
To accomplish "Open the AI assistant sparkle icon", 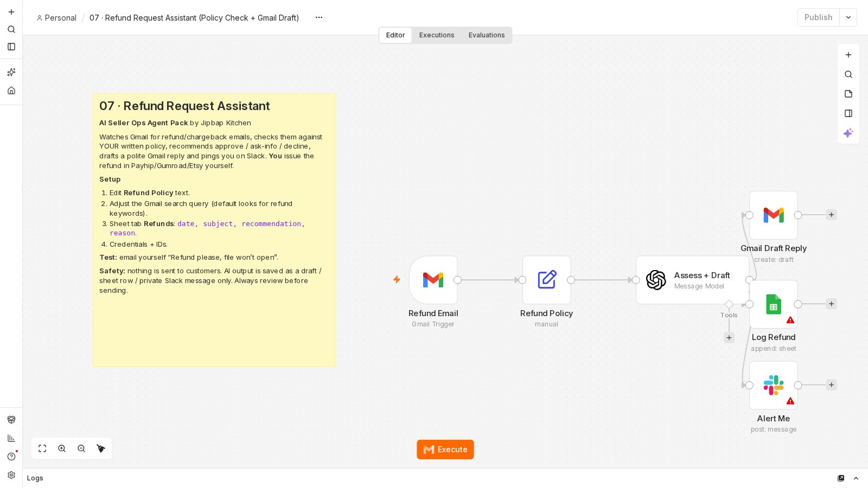I will [848, 133].
